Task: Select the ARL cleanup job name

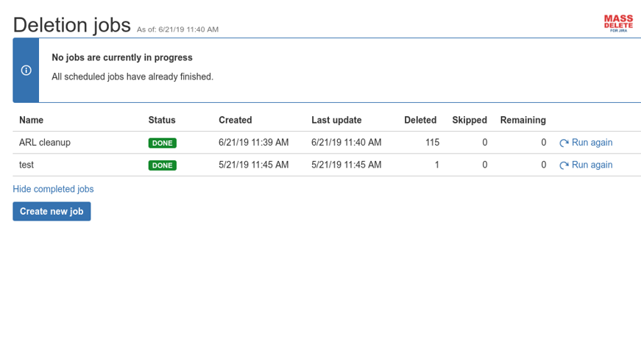Action: pos(45,143)
